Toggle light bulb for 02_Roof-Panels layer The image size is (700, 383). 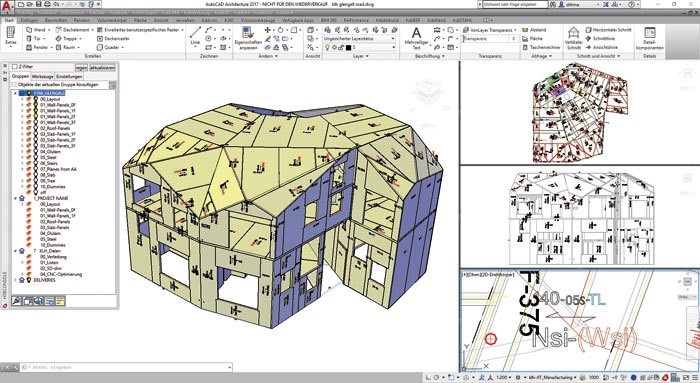pyautogui.click(x=36, y=128)
